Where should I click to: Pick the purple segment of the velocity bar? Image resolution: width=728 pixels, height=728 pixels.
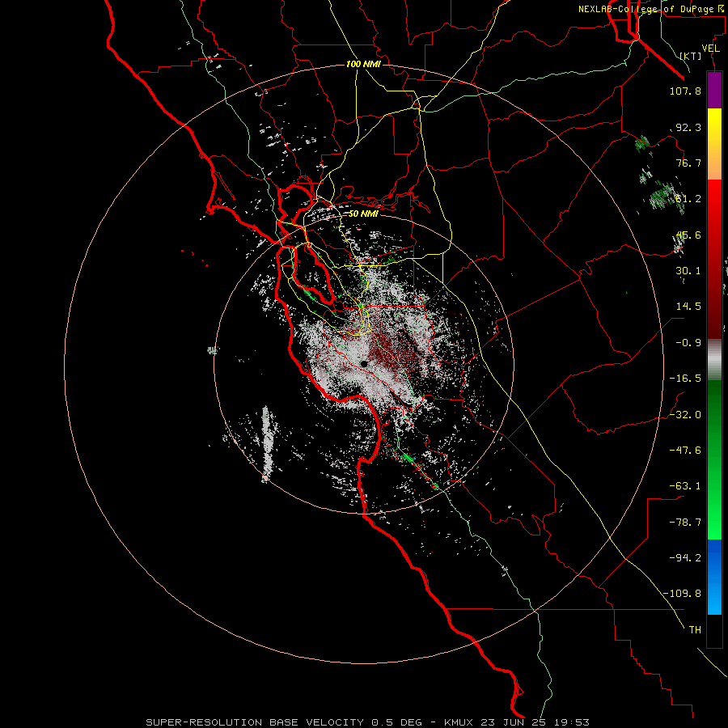click(x=714, y=90)
